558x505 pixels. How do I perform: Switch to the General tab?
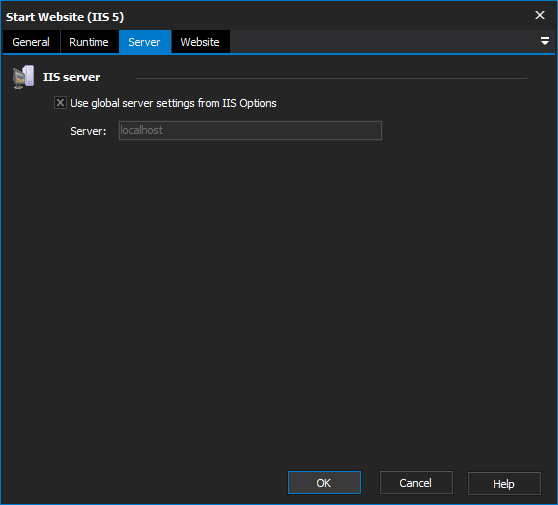point(31,42)
